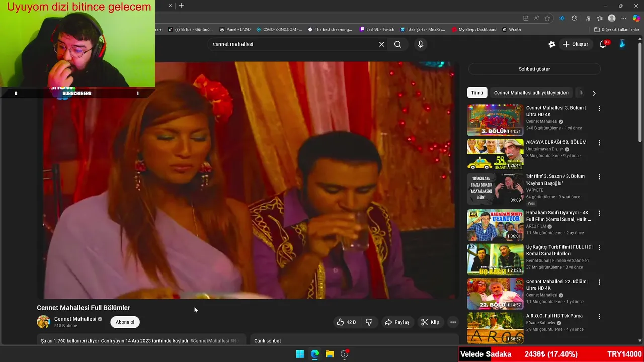Open options for Hababam Sınıfı Uyanıyor video

[x=599, y=213]
